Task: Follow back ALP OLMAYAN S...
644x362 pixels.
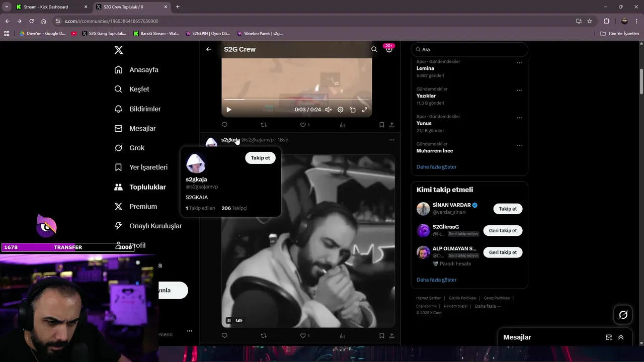Action: [503, 252]
